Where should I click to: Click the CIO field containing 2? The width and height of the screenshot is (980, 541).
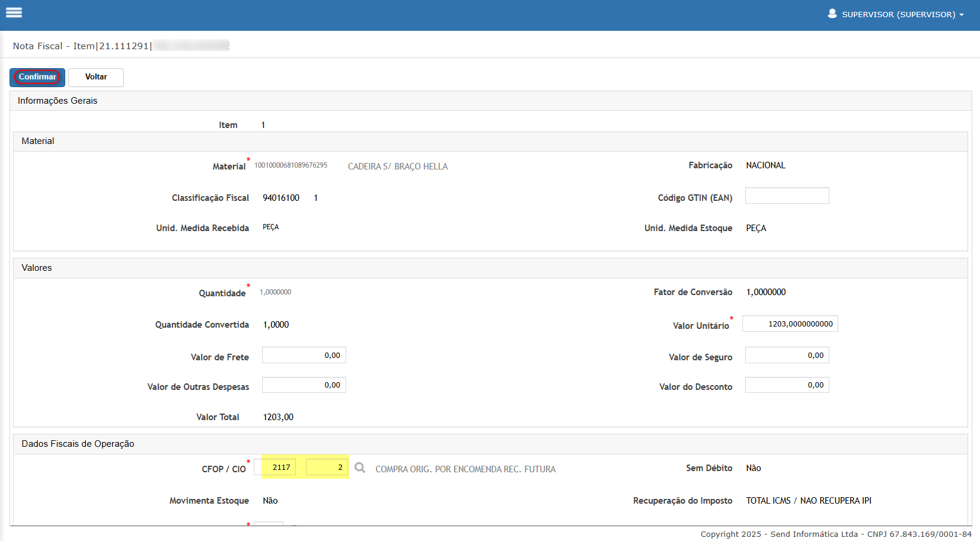(327, 467)
